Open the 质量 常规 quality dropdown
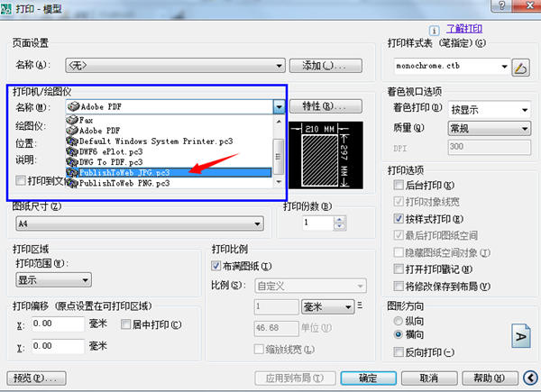Viewport: 541px width, 392px height. (490, 129)
